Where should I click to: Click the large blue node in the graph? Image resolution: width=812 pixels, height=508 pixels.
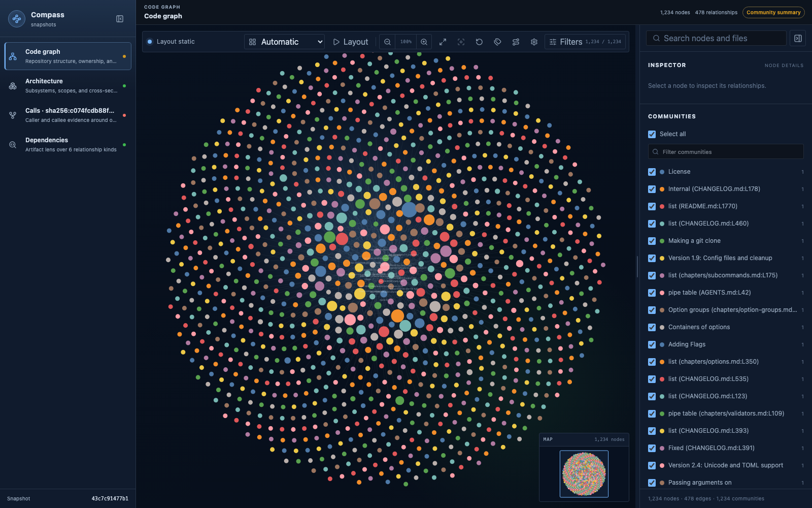pos(409,209)
